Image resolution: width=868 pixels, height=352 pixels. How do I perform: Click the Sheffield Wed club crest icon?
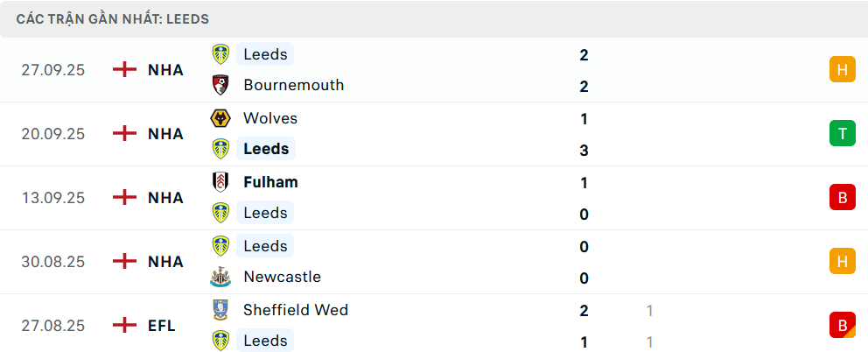220,309
